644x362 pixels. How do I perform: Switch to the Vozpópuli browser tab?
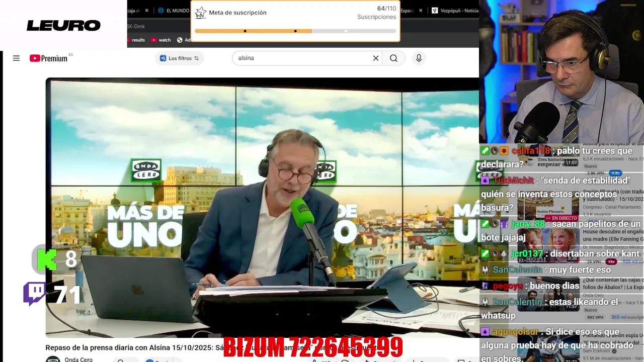click(x=455, y=10)
